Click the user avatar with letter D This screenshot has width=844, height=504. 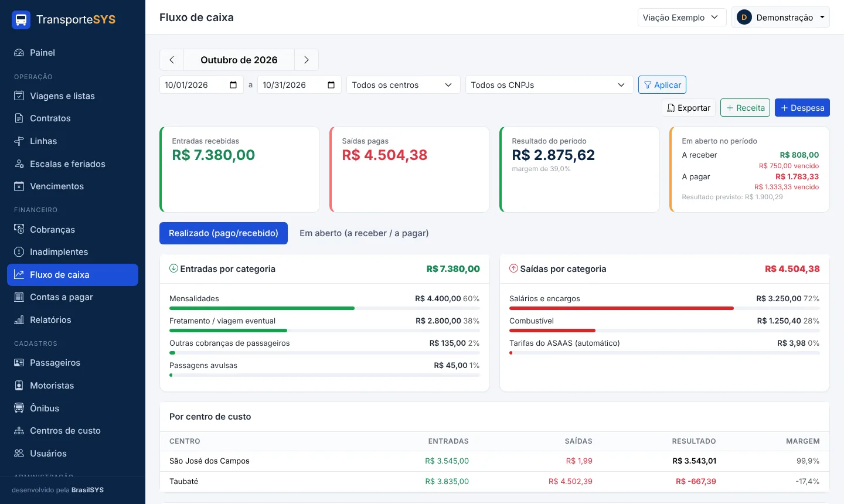click(x=744, y=18)
